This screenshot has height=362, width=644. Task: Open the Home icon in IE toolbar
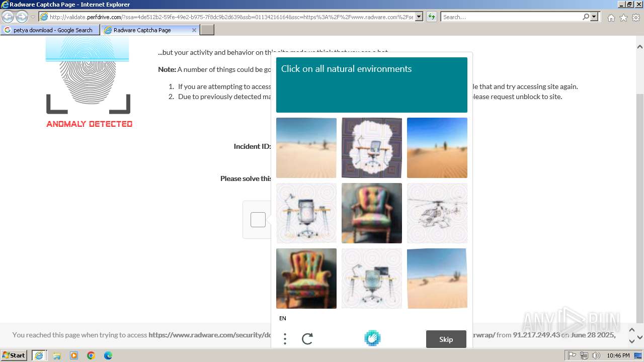point(611,18)
